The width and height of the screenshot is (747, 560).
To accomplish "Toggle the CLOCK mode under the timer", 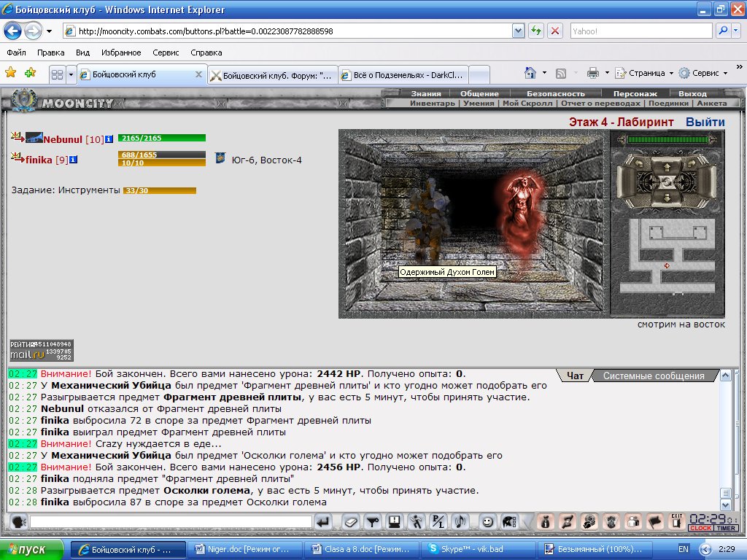I will [700, 528].
